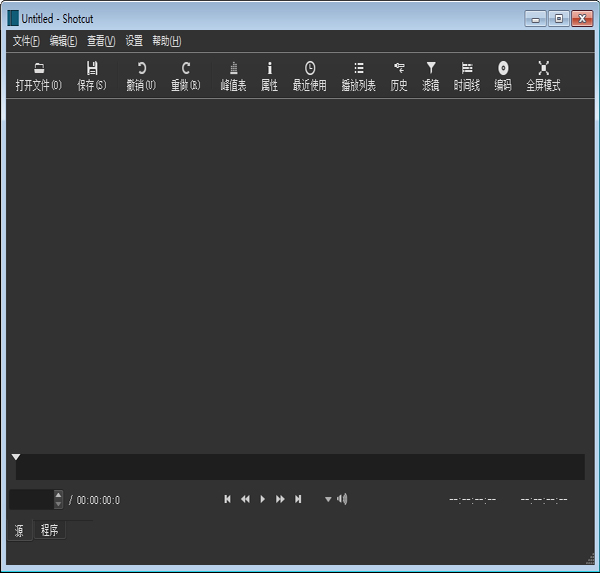Toggle the volume speaker icon

point(342,499)
